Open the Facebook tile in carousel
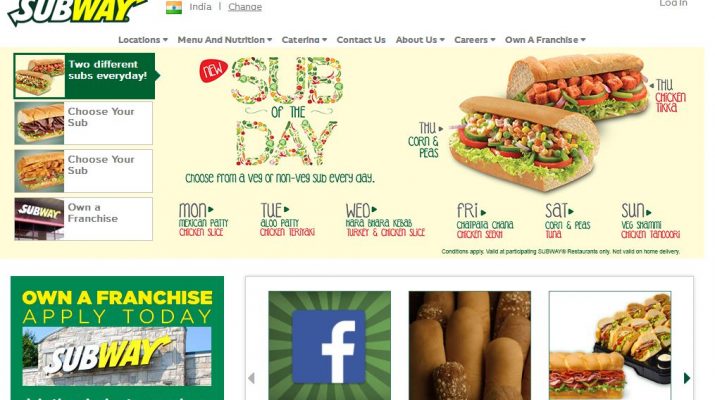The image size is (715, 400). coord(329,345)
